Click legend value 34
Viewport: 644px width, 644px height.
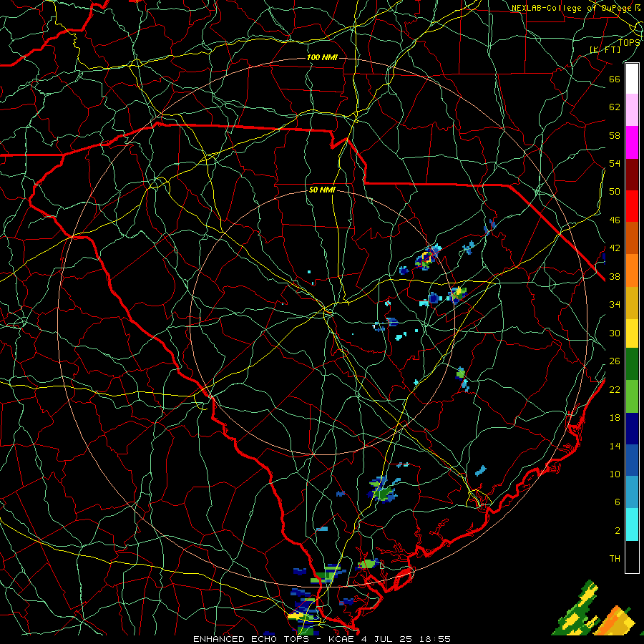pos(615,305)
